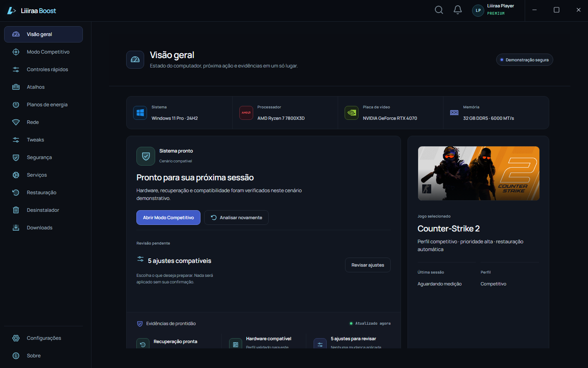Click '32 GB DDR5 · 6000 MT/s' text
This screenshot has height=368, width=588.
point(488,118)
